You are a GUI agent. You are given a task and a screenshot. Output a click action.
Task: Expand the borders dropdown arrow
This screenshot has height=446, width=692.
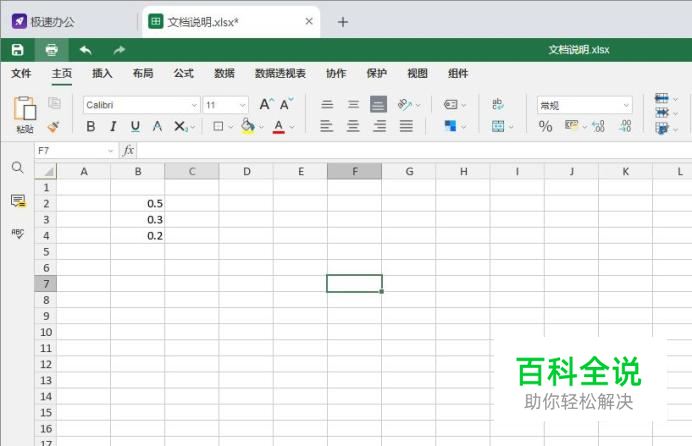230,127
